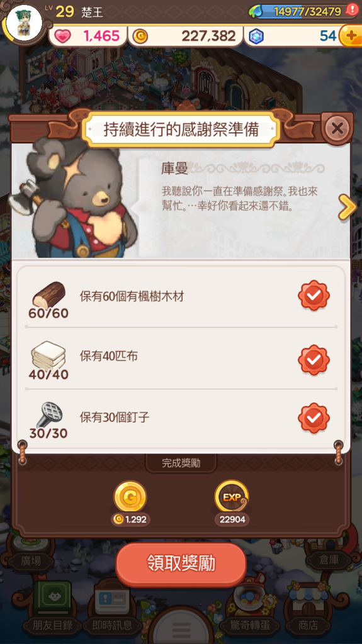Click the red exclamation alert icon
This screenshot has height=644, width=362.
(x=353, y=10)
